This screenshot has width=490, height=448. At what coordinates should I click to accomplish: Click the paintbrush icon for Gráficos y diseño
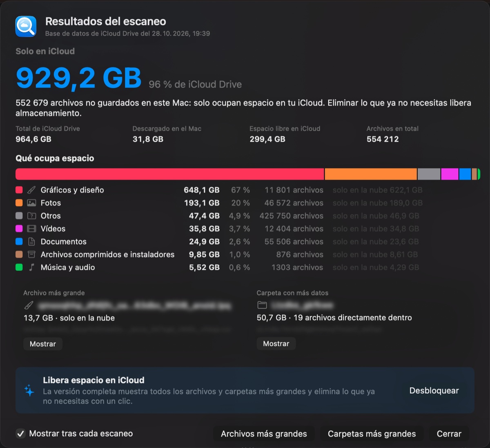click(31, 190)
